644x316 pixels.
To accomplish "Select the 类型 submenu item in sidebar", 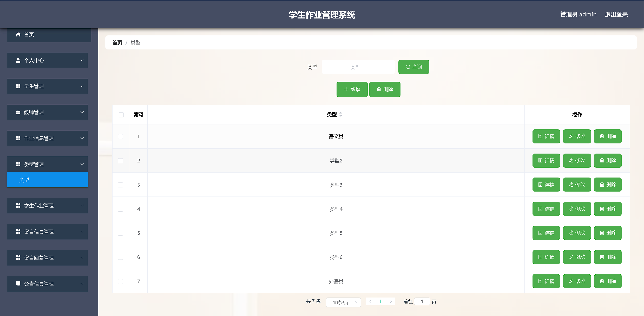I will [47, 180].
